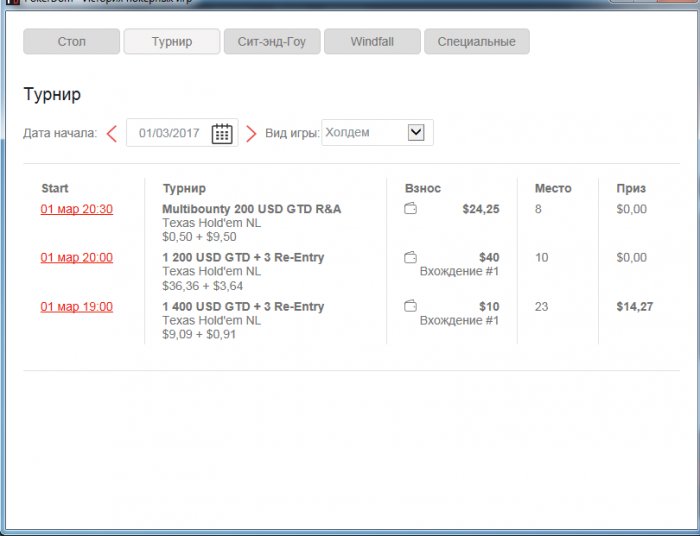Select 1 200 USD GTD + 3 Re-Entry name
The image size is (700, 536).
[243, 258]
